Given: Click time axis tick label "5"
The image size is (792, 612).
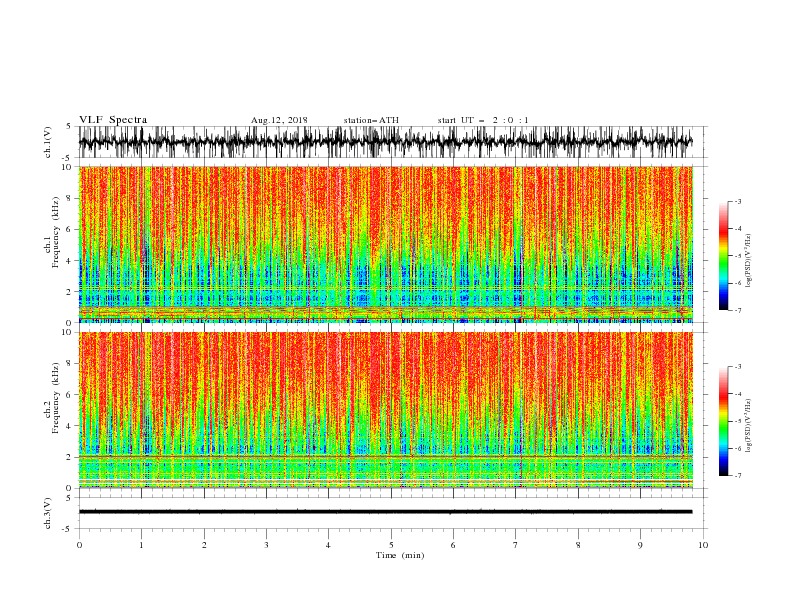Looking at the screenshot, I should point(391,545).
